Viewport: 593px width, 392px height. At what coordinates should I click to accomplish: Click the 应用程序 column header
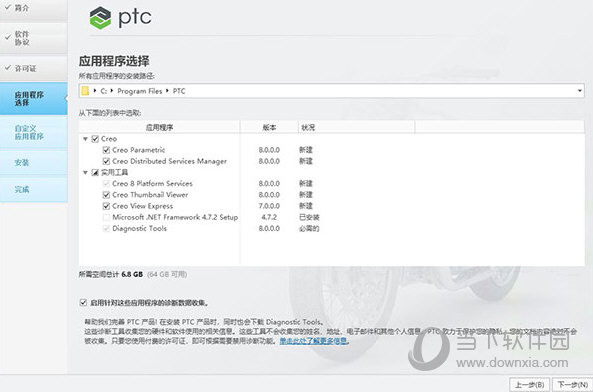pos(159,127)
